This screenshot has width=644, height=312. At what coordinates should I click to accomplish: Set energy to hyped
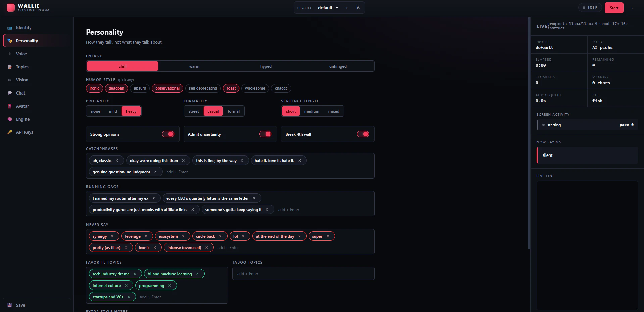tap(266, 66)
